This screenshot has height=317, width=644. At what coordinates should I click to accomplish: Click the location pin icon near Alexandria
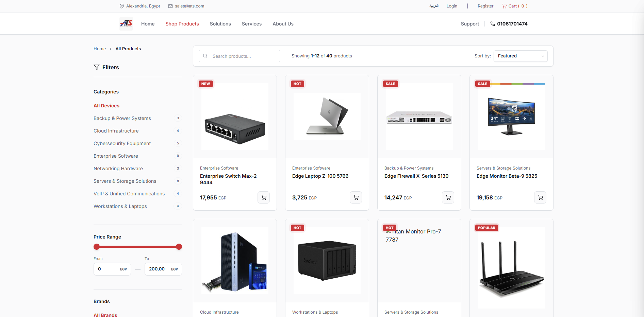click(122, 6)
